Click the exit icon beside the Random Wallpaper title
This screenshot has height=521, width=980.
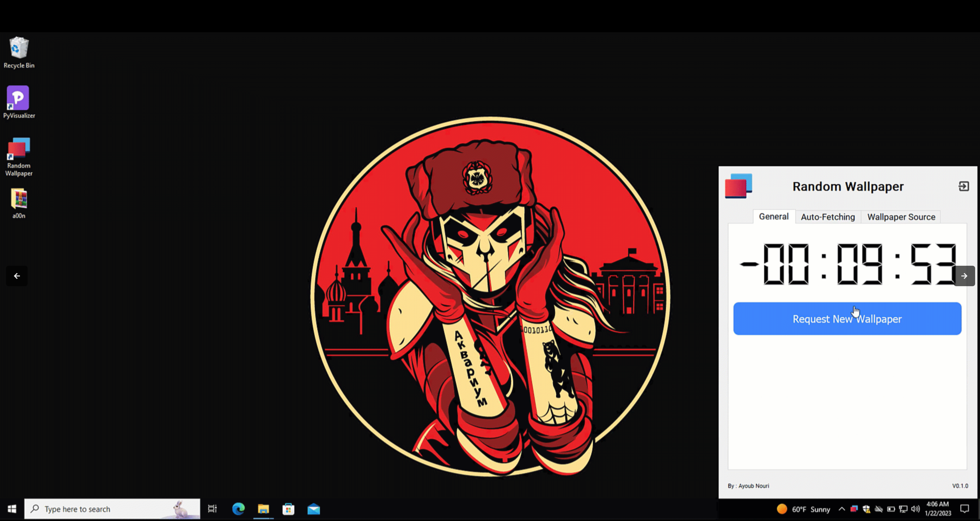[964, 186]
